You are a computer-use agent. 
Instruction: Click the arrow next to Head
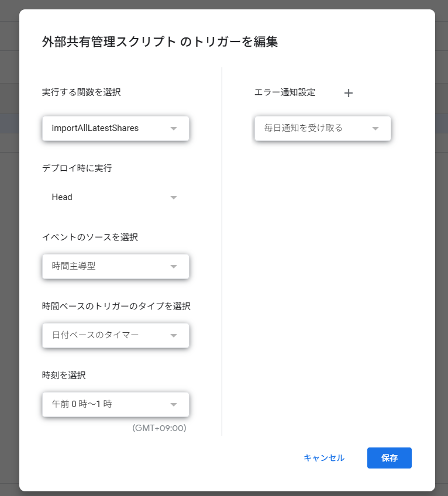pyautogui.click(x=174, y=198)
